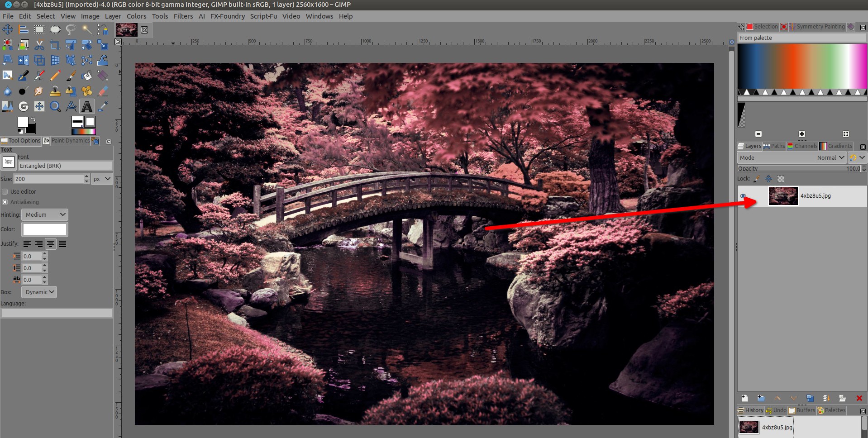Toggle the Antialiasing checkbox
Screen dimensions: 868x438
5,202
